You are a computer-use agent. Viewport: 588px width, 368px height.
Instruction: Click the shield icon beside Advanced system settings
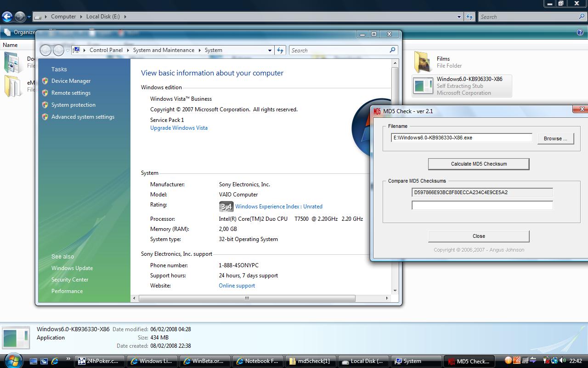click(x=45, y=117)
